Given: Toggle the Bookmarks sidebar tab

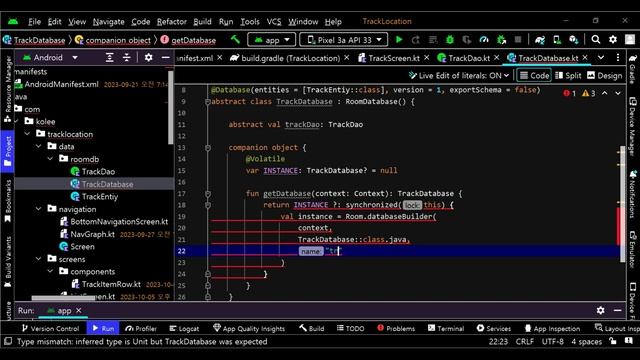Looking at the screenshot, I should point(8,201).
